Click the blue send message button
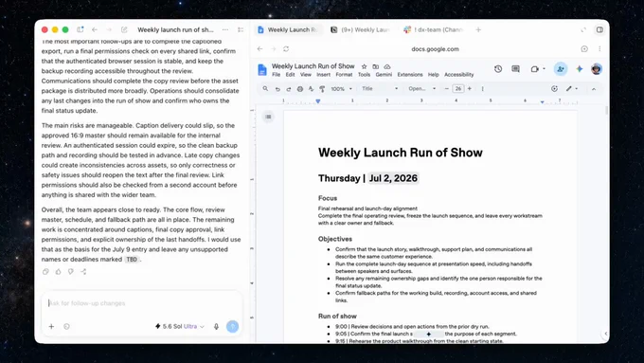644x363 pixels. point(232,326)
